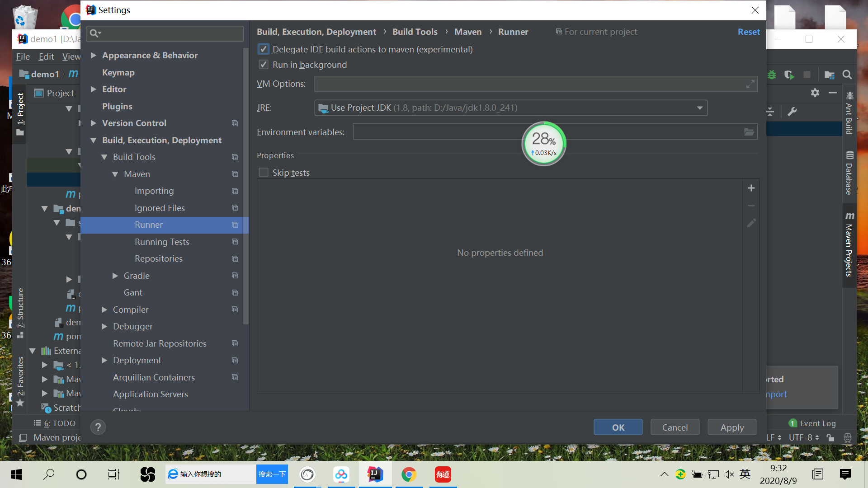Viewport: 868px width, 488px height.
Task: Select Importing under Maven
Action: (154, 191)
